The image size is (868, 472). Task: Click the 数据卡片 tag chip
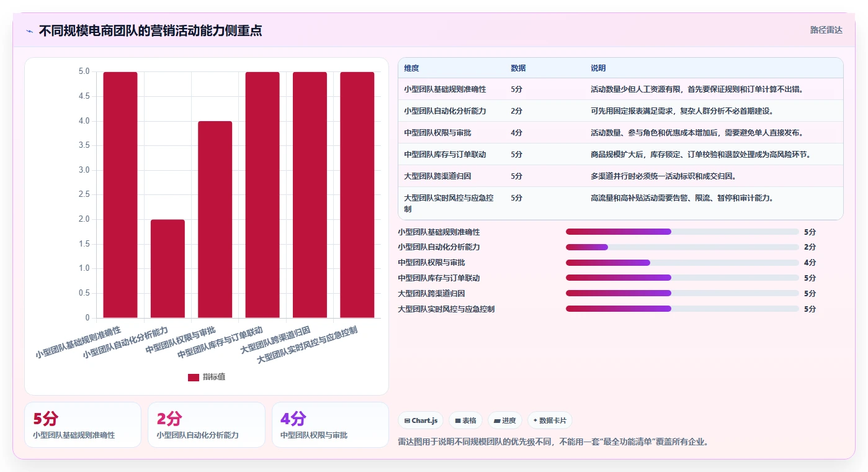click(x=550, y=420)
